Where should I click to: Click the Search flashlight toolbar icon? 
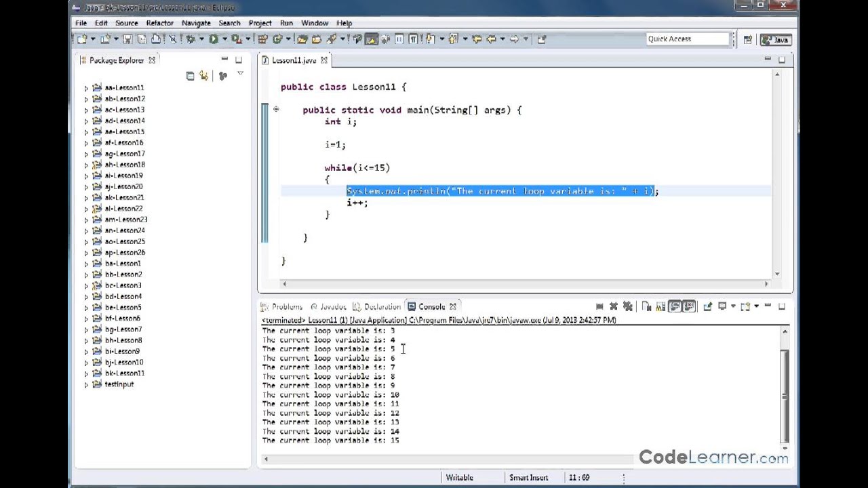point(330,39)
